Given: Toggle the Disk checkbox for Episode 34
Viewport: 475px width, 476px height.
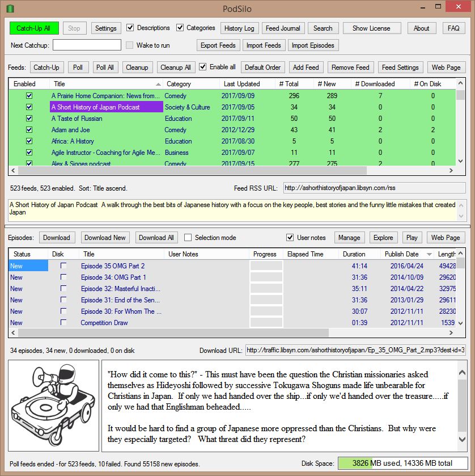Looking at the screenshot, I should 63,277.
